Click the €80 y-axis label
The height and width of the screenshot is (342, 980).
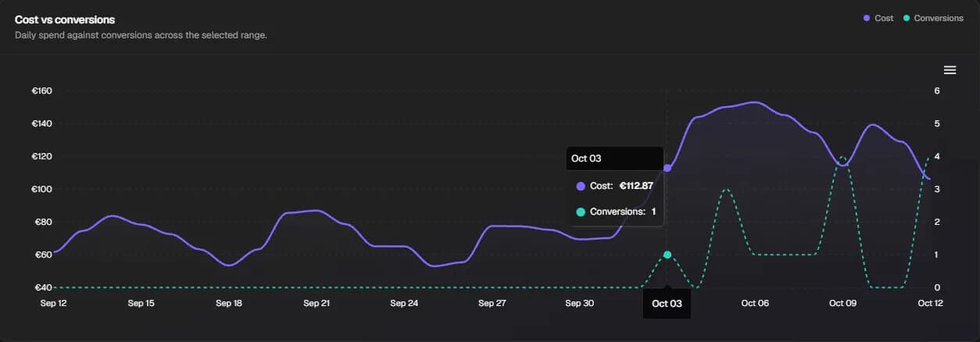click(x=44, y=222)
